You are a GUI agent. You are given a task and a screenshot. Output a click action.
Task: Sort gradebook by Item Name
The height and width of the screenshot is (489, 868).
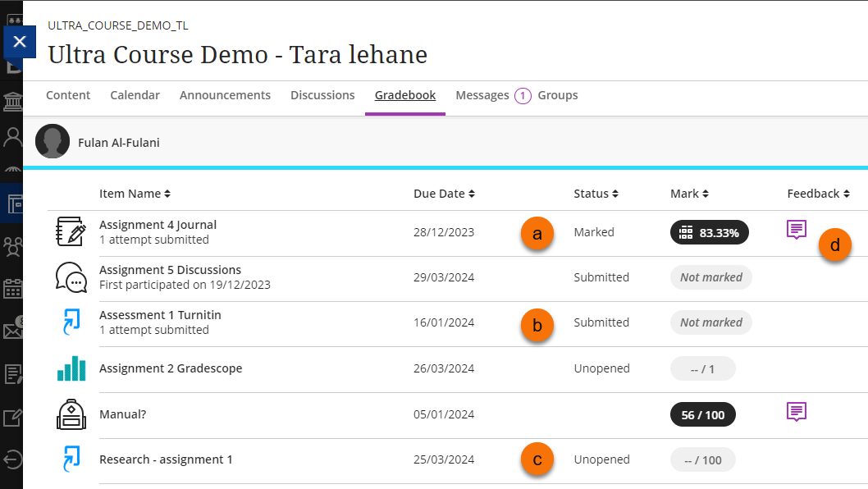[x=135, y=194]
